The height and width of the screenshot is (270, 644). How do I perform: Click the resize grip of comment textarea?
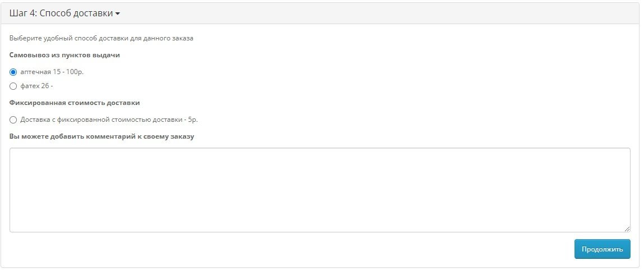627,229
